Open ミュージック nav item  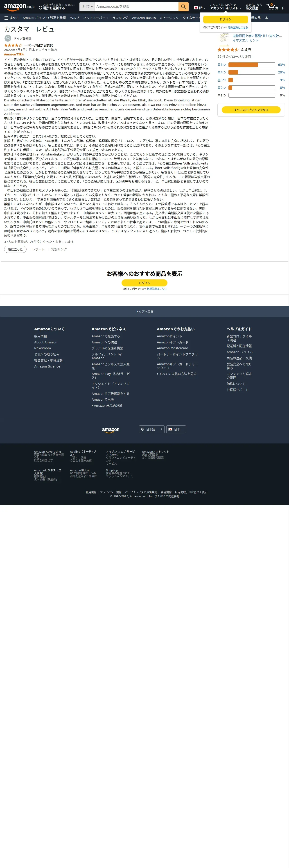coord(169,18)
